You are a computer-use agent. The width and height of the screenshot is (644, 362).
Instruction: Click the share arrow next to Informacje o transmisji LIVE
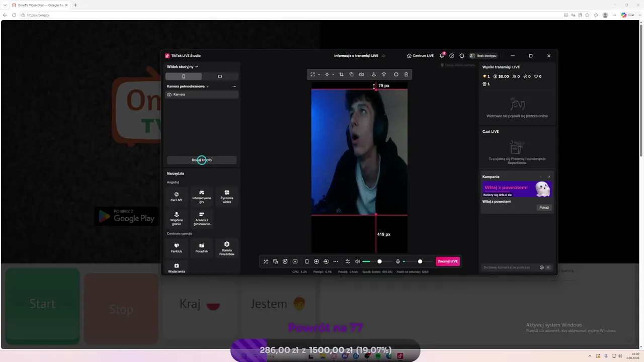[383, 56]
